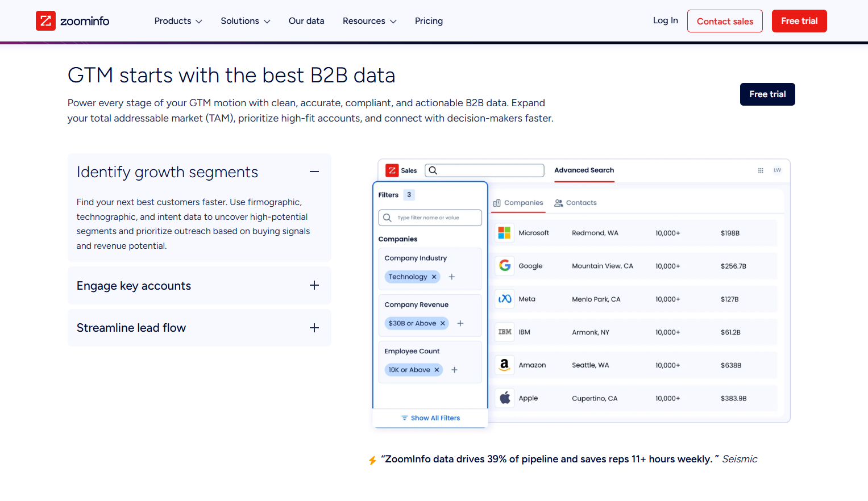
Task: Click the Log In link
Action: pos(665,20)
